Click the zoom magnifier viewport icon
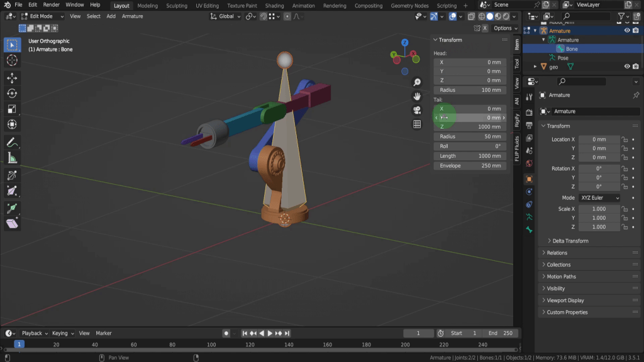Image resolution: width=644 pixels, height=362 pixels. (416, 83)
